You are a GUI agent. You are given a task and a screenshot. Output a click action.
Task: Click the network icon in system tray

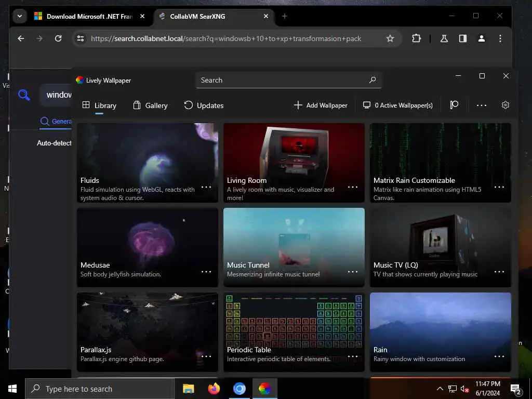tap(453, 389)
